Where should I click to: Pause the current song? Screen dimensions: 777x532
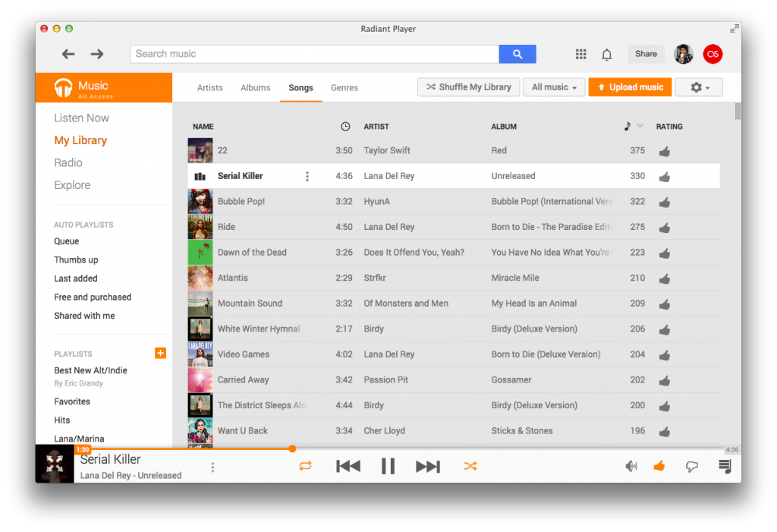coord(388,466)
